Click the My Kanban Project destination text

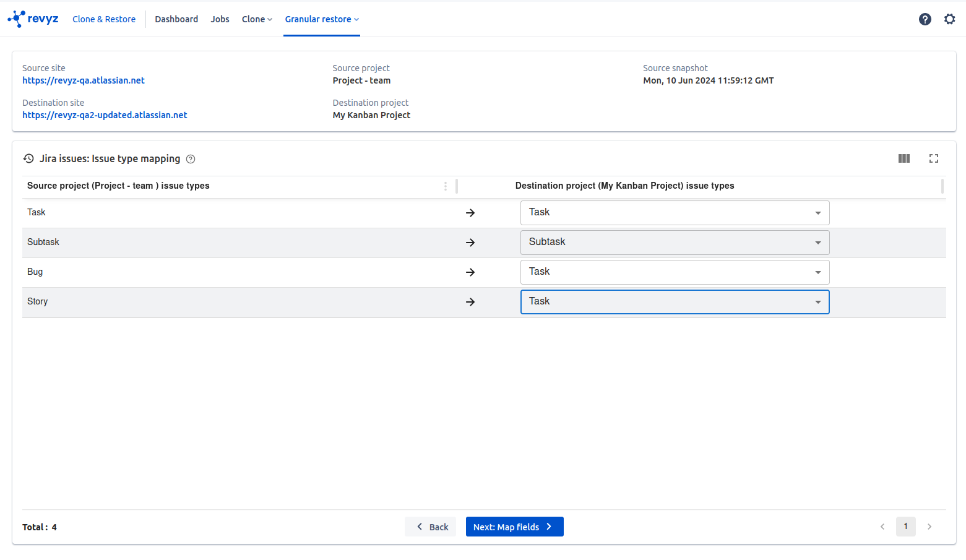tap(371, 115)
